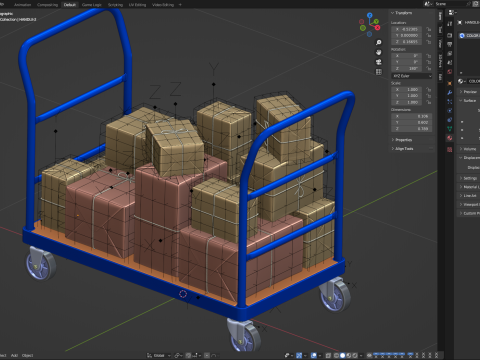The image size is (480, 360).
Task: Open the shading options dropdown arrow
Action: pos(361,355)
